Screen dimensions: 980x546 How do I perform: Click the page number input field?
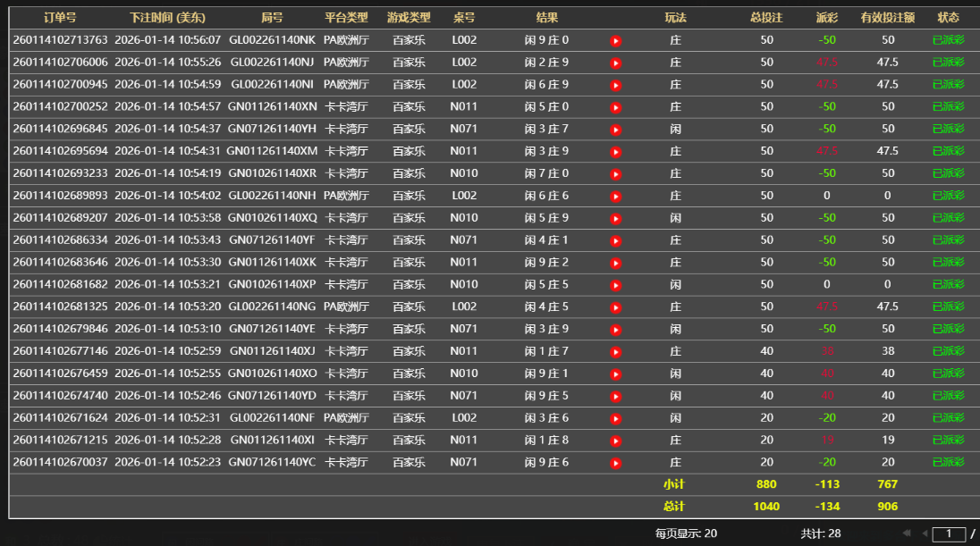point(948,533)
